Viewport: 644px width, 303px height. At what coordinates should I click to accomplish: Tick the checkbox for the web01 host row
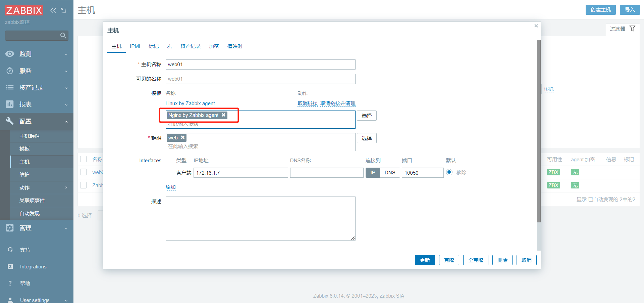(84, 172)
